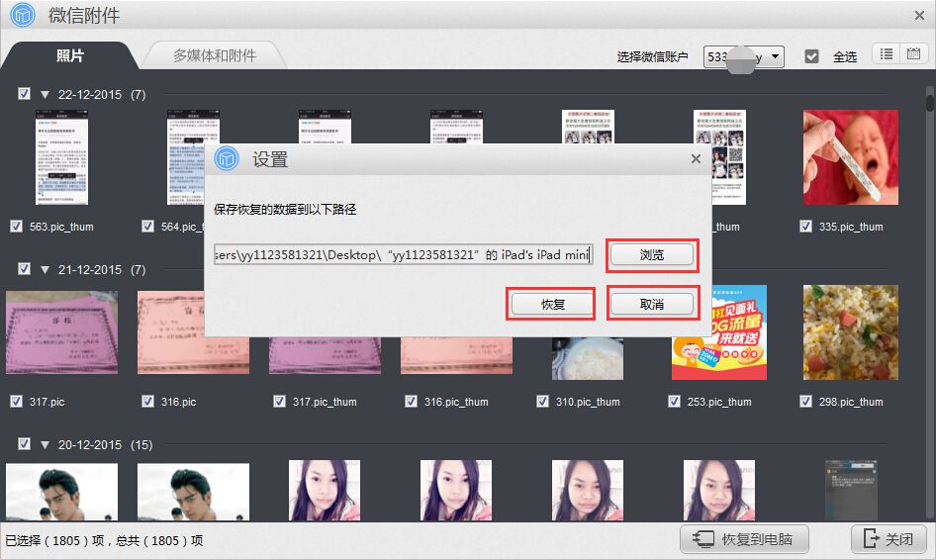Screen dimensions: 936x560
Task: Click the 微信附件 app logo in title bar
Action: 22,15
